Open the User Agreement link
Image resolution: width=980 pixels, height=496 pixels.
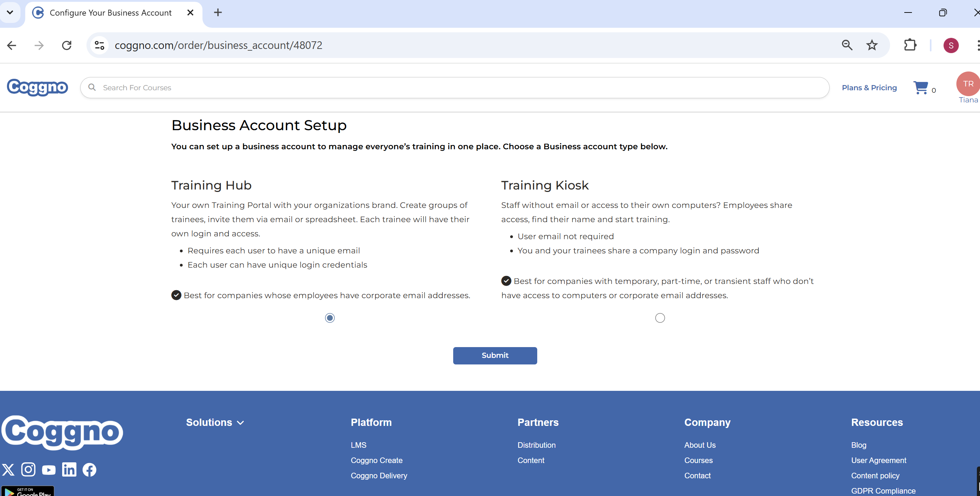coord(879,460)
